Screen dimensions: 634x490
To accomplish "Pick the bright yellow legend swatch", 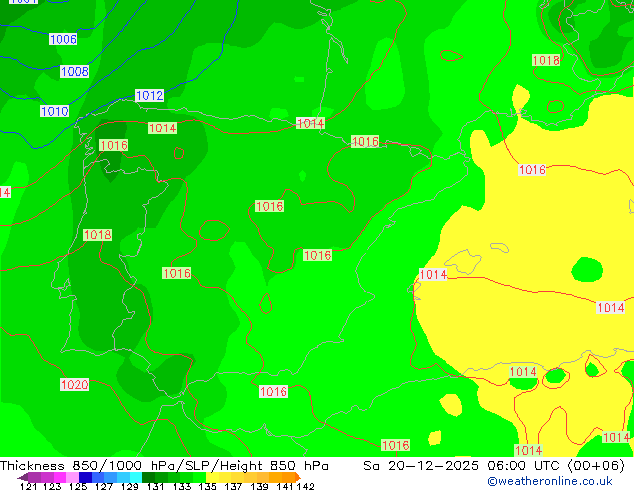I will coord(212,477).
